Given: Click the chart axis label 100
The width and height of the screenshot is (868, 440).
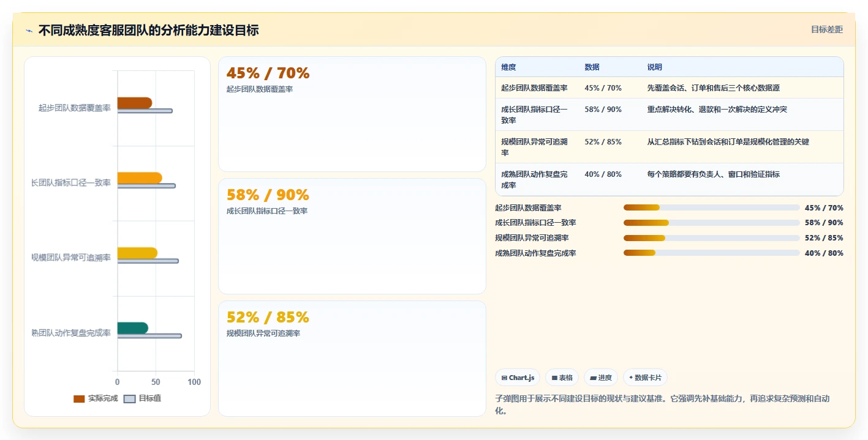Looking at the screenshot, I should point(194,382).
